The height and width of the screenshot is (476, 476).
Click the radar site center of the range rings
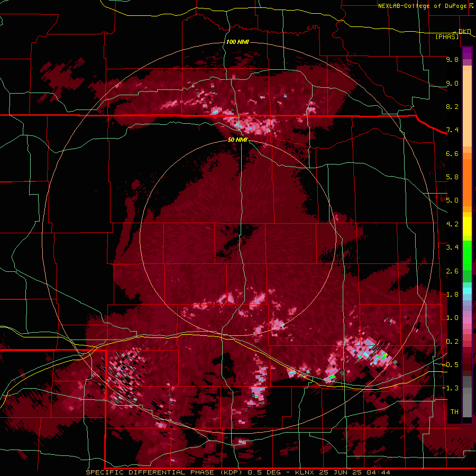tap(239, 237)
